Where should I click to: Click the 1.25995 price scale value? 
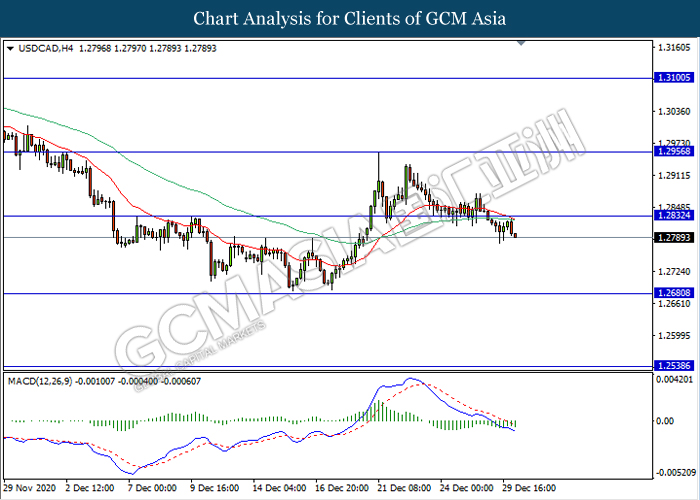(x=674, y=336)
